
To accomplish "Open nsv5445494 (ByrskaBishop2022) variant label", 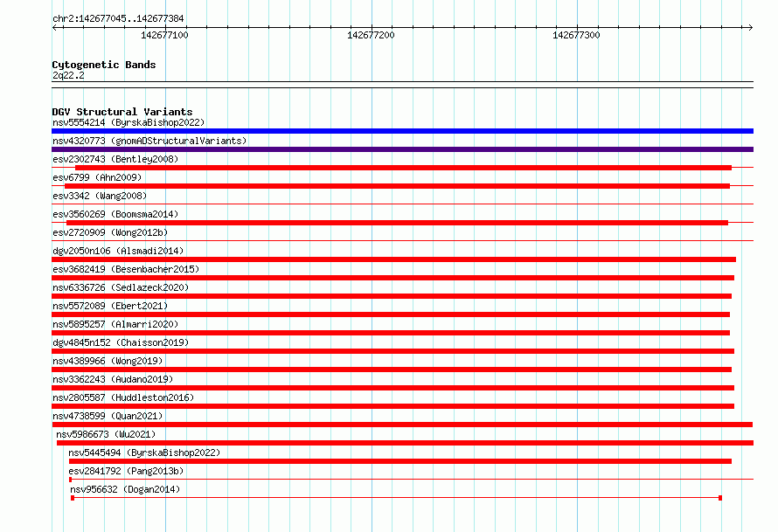I will pos(144,453).
